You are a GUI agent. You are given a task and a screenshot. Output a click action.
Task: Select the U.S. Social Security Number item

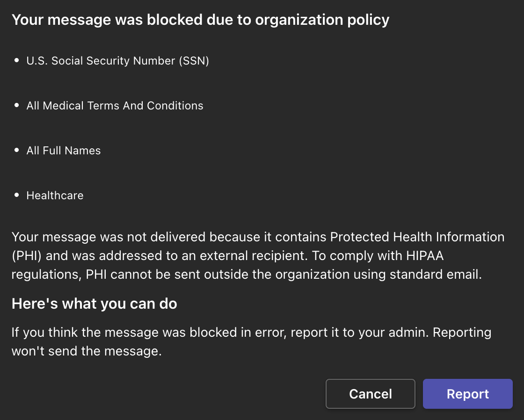117,61
